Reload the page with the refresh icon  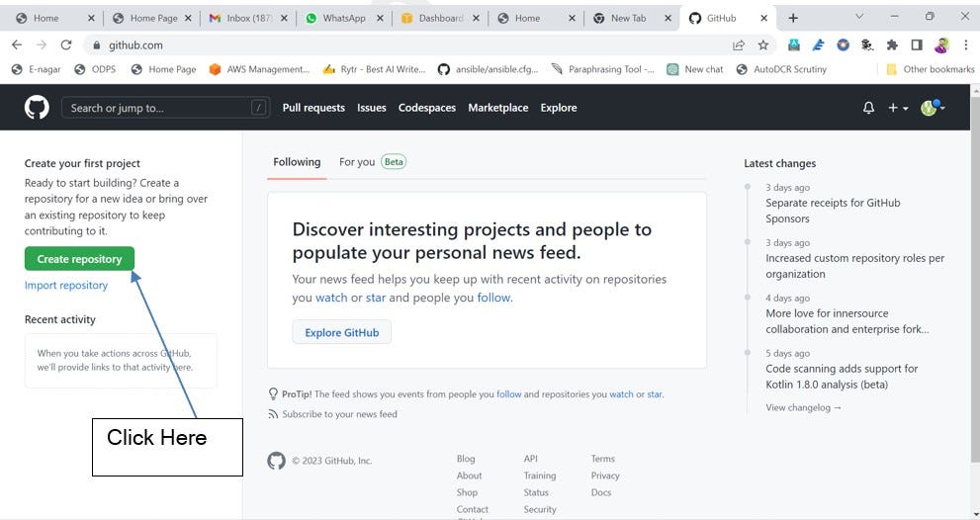tap(66, 44)
